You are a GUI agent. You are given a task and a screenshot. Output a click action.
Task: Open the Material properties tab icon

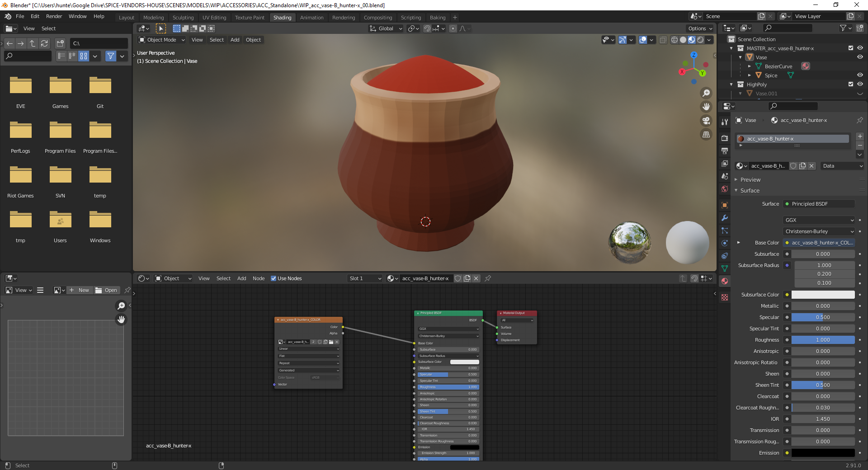tap(725, 281)
